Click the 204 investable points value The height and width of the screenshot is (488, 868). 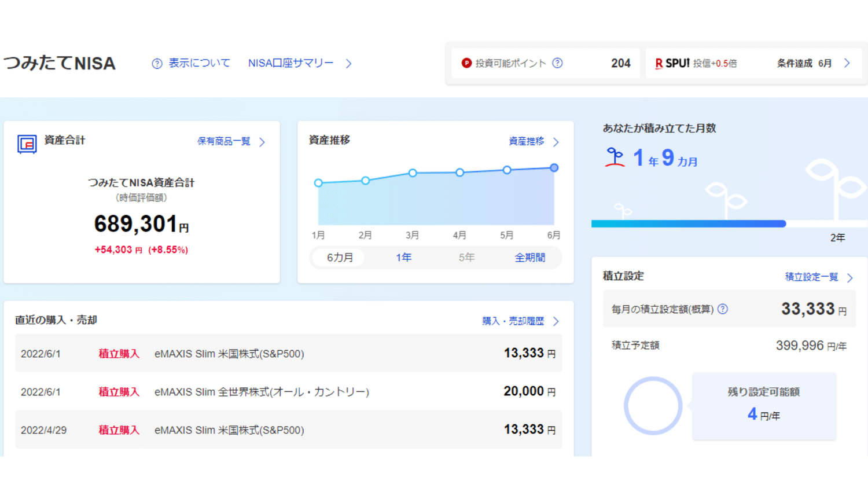click(x=621, y=63)
